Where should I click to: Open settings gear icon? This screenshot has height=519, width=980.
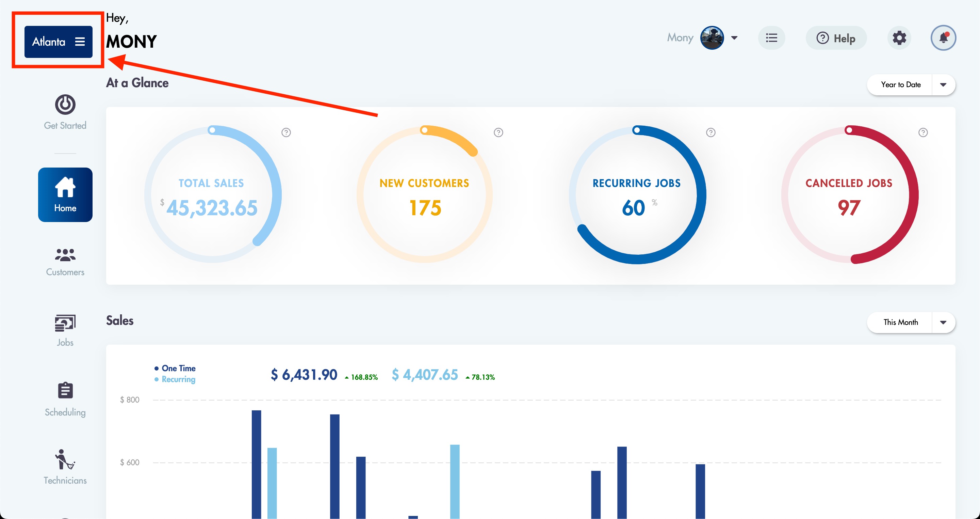(x=899, y=38)
